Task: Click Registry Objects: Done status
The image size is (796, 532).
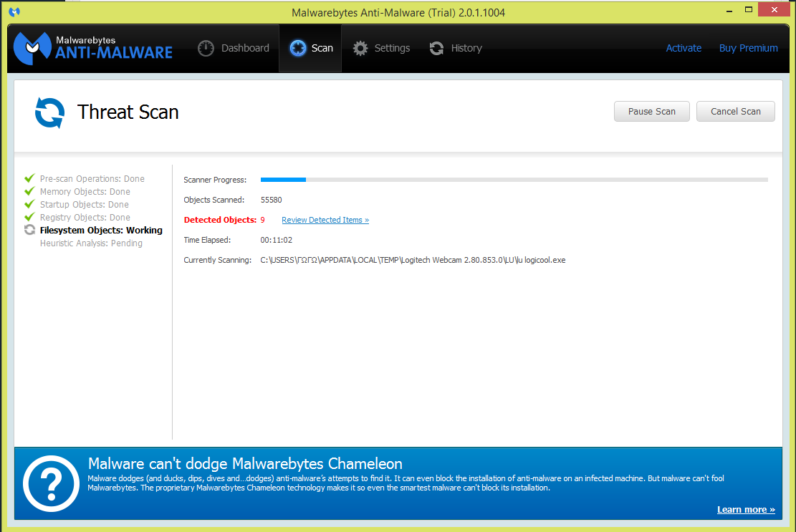Action: click(85, 218)
